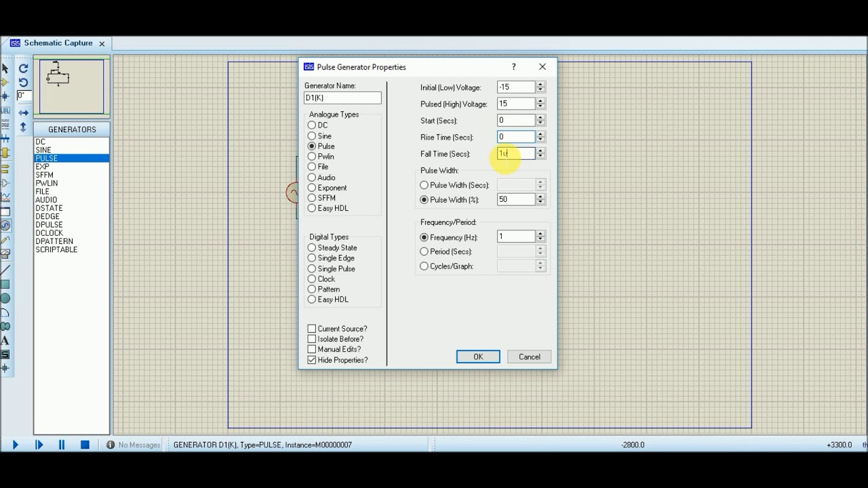Select the Sine analogue type
Image resolution: width=868 pixels, height=488 pixels.
(x=312, y=136)
